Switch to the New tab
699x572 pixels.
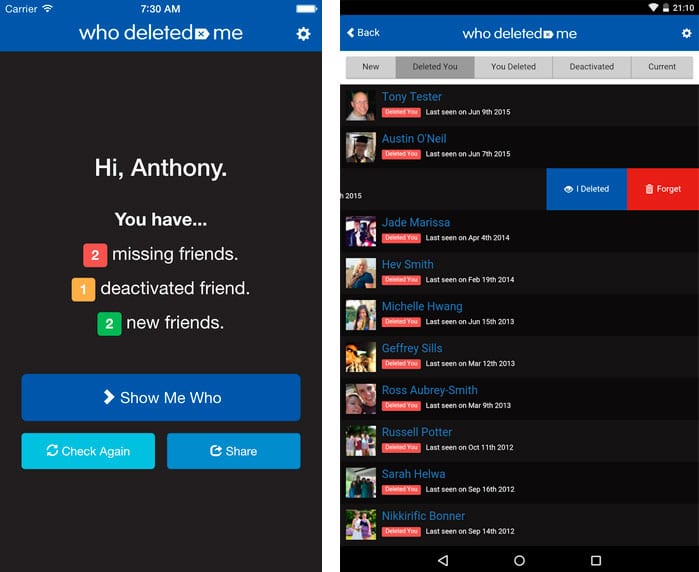371,67
